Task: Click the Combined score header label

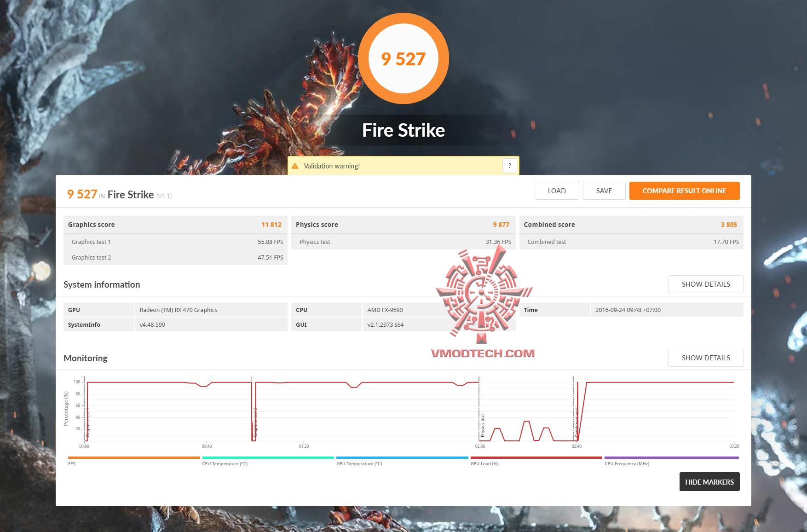Action: (x=549, y=225)
